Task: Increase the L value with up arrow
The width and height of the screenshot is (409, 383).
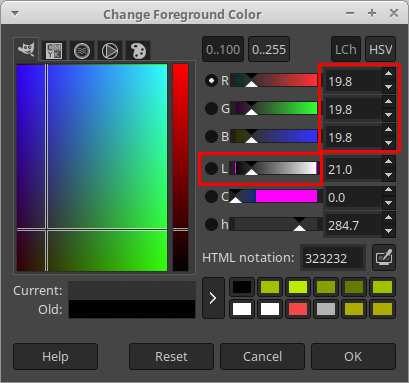Action: pyautogui.click(x=388, y=162)
